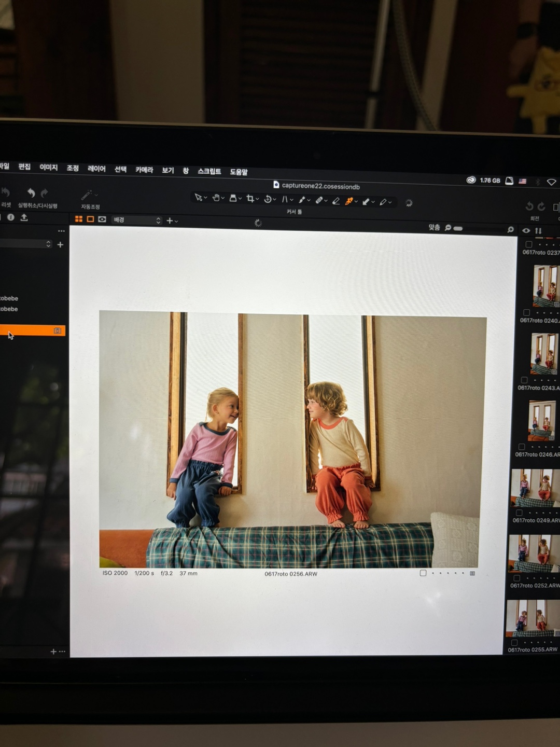560x747 pixels.
Task: Toggle color tag box for 0617roto 0256.ARW
Action: 423,573
